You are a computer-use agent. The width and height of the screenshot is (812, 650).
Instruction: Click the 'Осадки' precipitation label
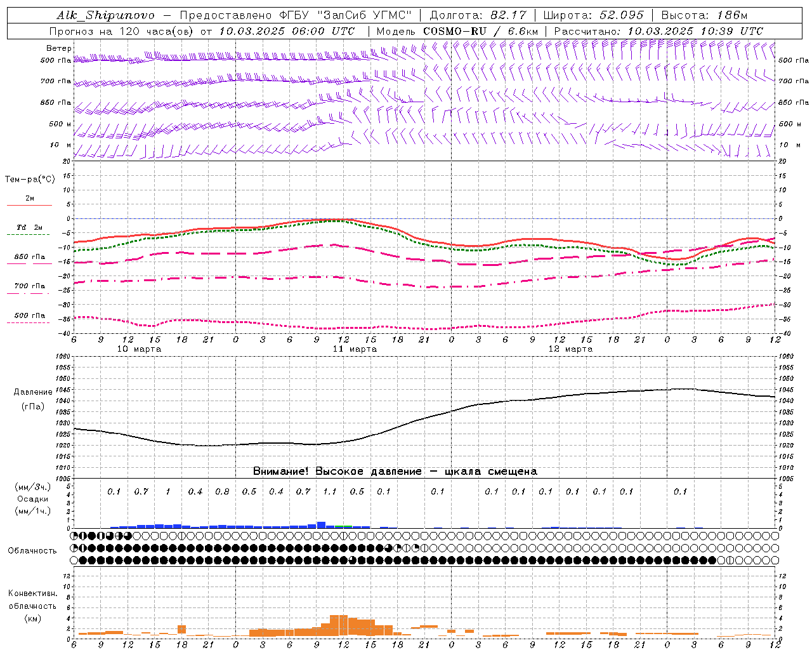click(x=33, y=499)
